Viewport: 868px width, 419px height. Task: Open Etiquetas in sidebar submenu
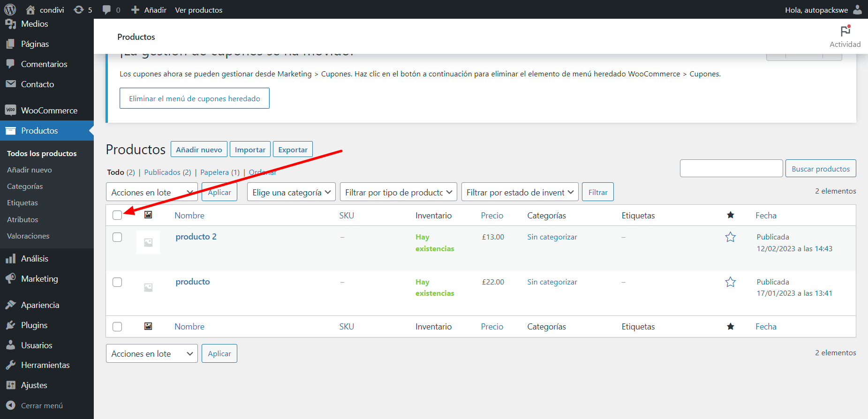point(23,203)
